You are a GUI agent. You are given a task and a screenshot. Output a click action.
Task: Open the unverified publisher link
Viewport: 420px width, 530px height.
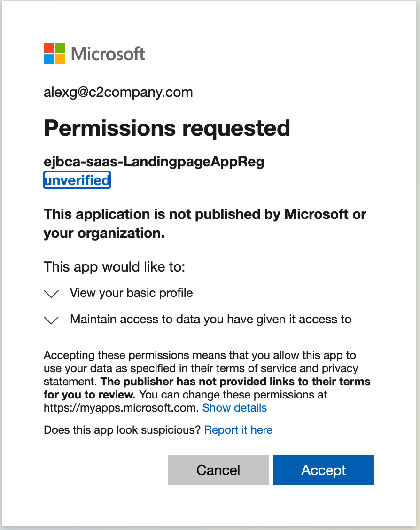coord(77,180)
